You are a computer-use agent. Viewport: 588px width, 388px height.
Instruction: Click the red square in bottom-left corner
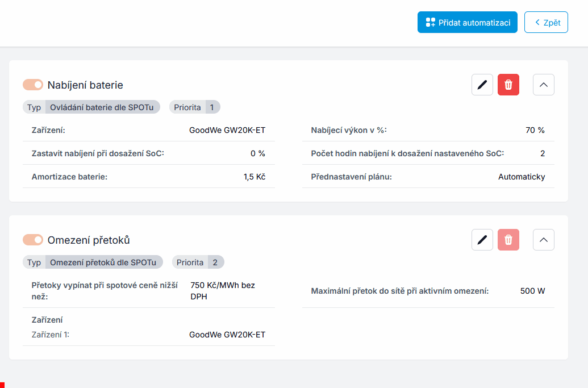(2, 385)
